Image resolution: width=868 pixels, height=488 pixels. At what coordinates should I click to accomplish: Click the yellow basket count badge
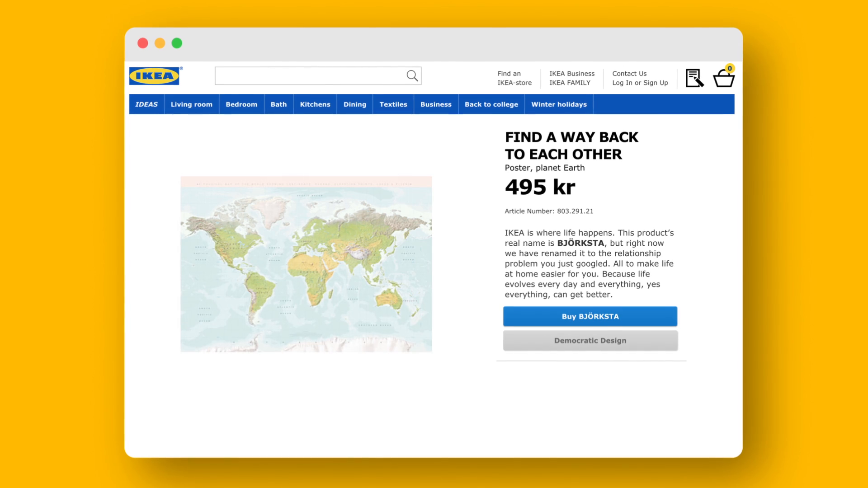[x=730, y=69]
